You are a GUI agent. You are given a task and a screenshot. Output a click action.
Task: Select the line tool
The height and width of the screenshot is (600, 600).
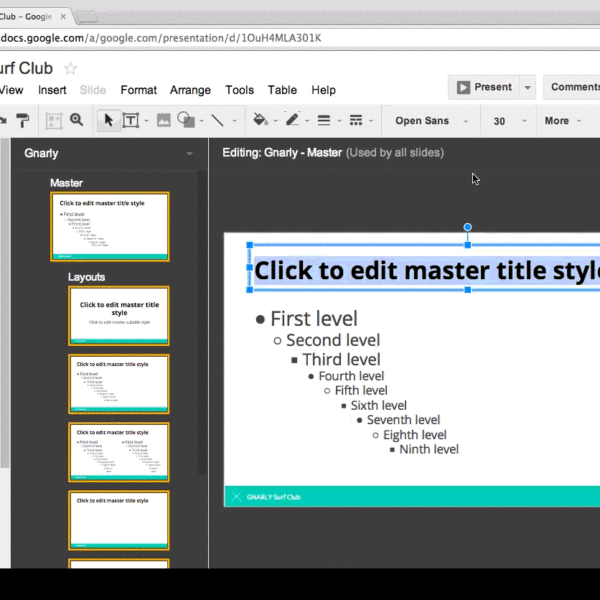tap(217, 120)
